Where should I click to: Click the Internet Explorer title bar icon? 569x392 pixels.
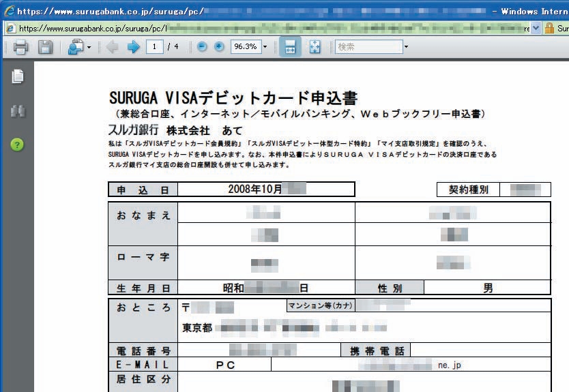[x=9, y=11]
